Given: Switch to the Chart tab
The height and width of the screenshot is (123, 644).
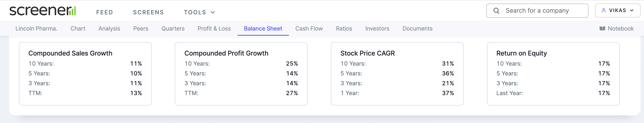Looking at the screenshot, I should click(x=78, y=28).
